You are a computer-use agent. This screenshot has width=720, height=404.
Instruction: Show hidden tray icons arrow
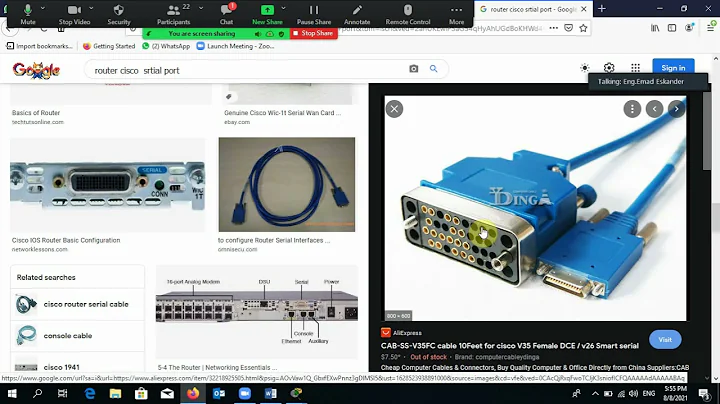595,393
